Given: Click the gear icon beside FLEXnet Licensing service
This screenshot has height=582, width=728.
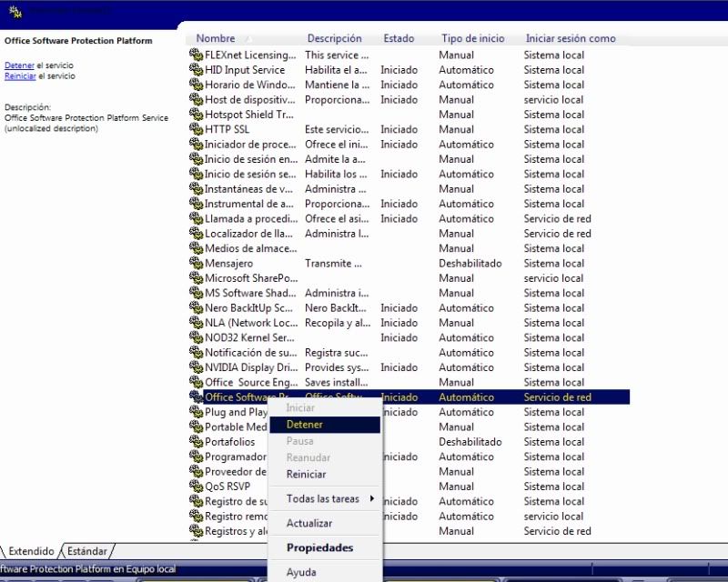Looking at the screenshot, I should click(x=196, y=55).
